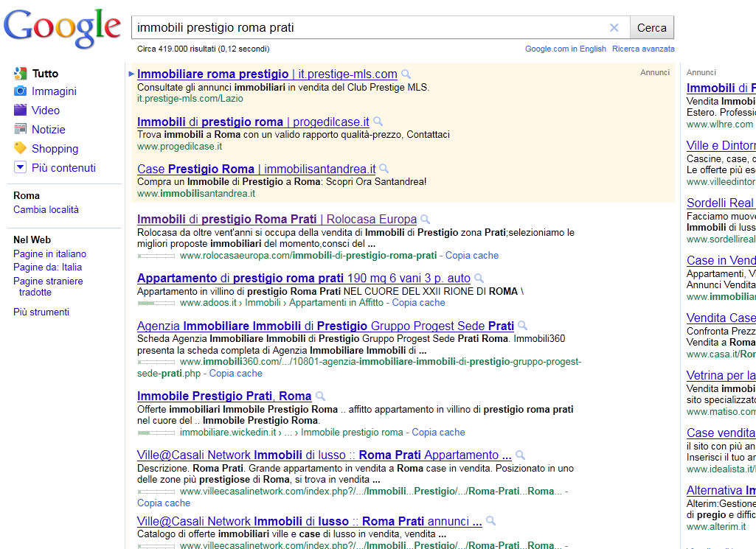Open Immobili di prestigio Roma Prati Rolocasa result
Screen dimensions: 756x549
point(277,219)
